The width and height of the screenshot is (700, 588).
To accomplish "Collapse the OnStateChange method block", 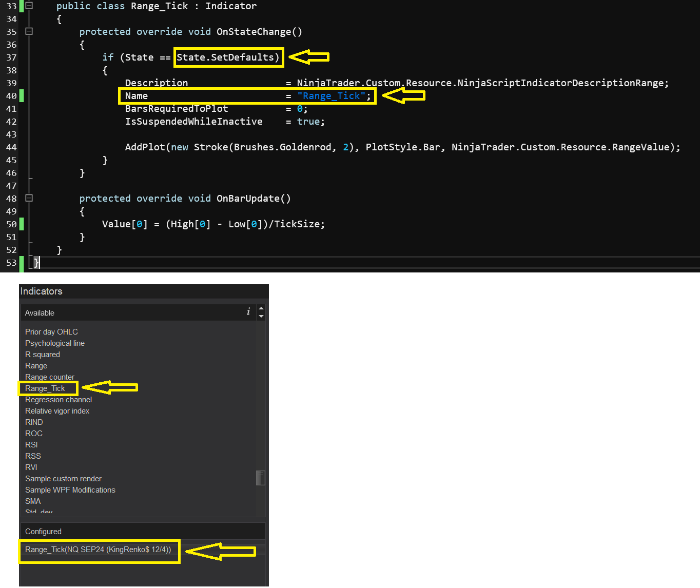I will pyautogui.click(x=29, y=31).
